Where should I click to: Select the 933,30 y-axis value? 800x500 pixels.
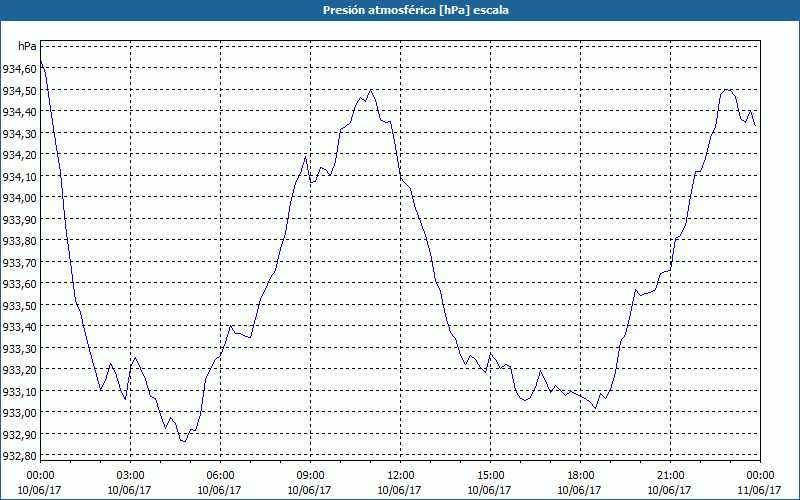(x=19, y=348)
